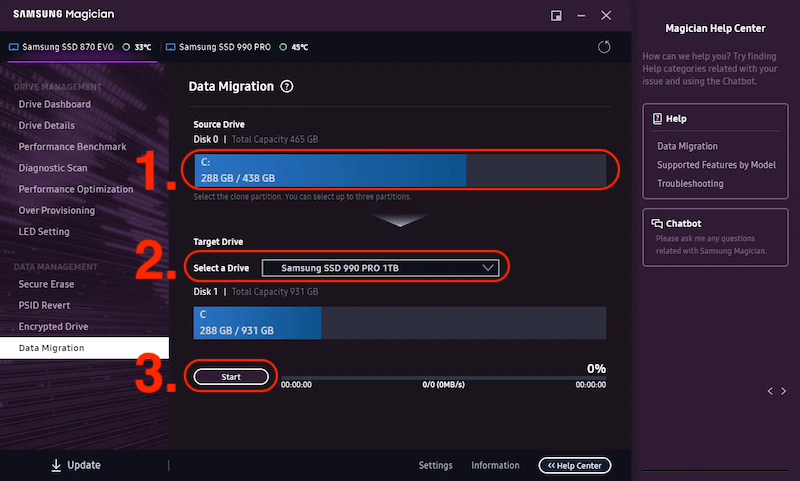Viewport: 800px width, 481px height.
Task: Open Secure Erase in Data Management
Action: pyautogui.click(x=46, y=284)
